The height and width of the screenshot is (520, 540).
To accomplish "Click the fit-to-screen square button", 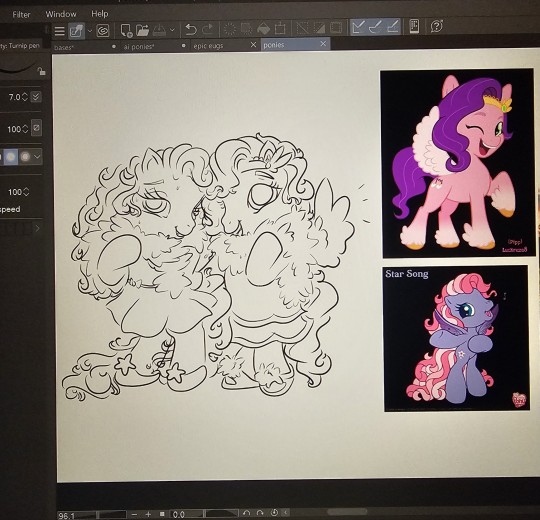I will [x=162, y=514].
